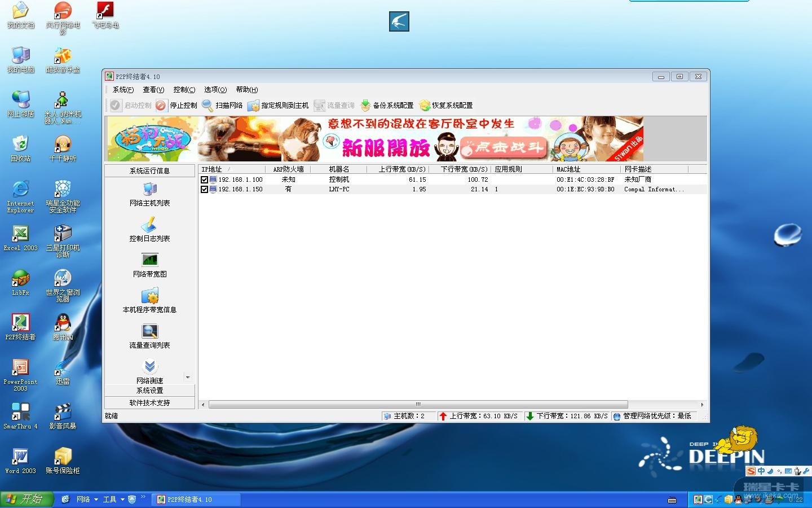
Task: Click the Sogou S logo on the IME bar
Action: (751, 471)
